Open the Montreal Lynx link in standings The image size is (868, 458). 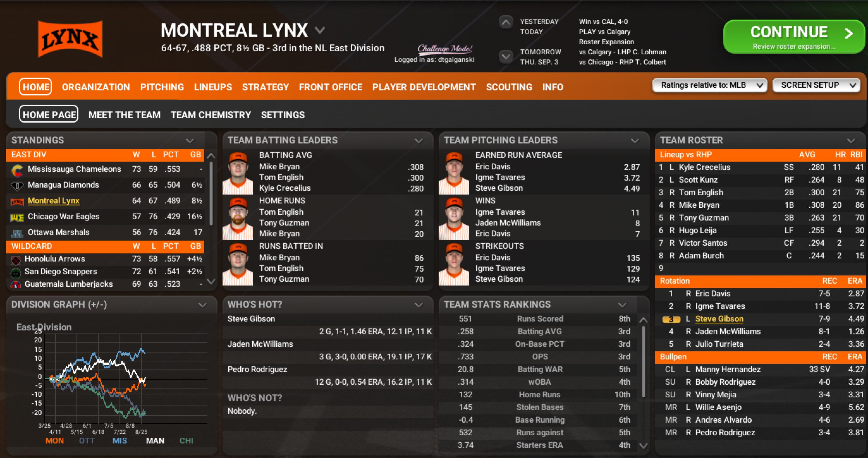pyautogui.click(x=53, y=201)
